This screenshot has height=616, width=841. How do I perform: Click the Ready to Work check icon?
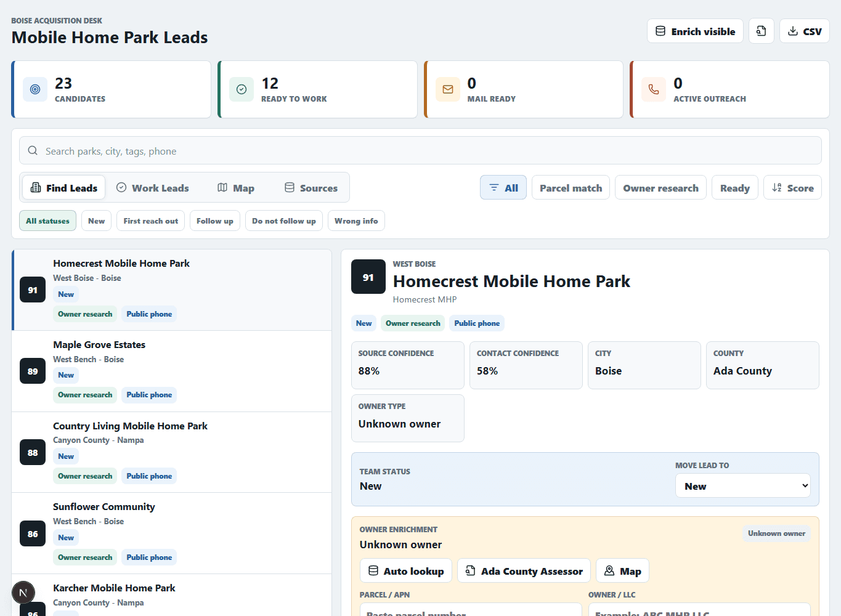click(x=242, y=89)
